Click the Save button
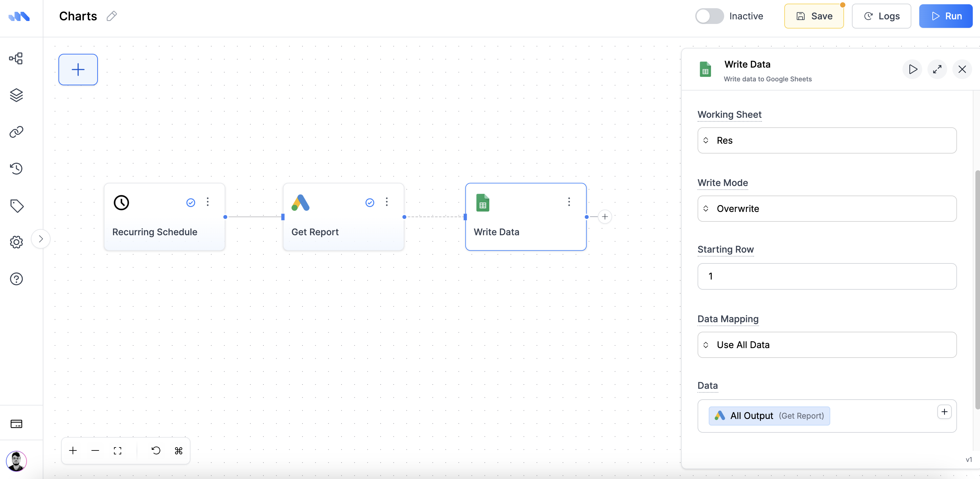Viewport: 980px width, 479px height. (814, 16)
